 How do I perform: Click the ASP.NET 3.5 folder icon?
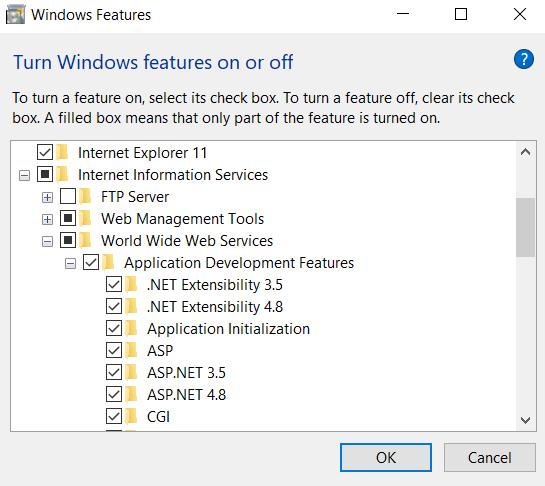(x=132, y=372)
